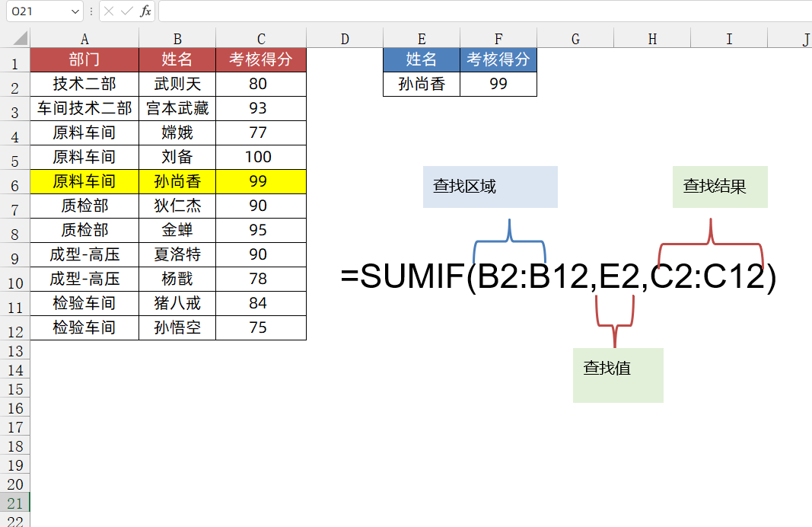Select column header E
Screen dimensions: 812x527
coord(422,37)
